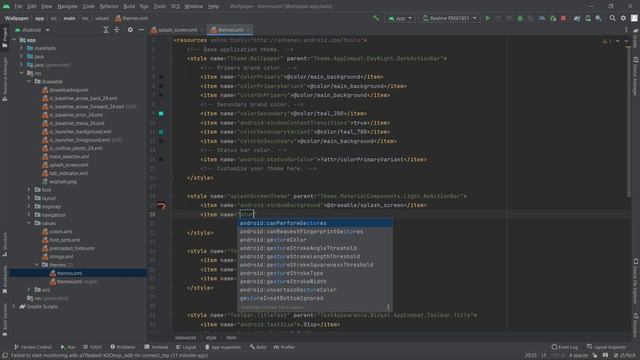Open the File menu

point(18,7)
